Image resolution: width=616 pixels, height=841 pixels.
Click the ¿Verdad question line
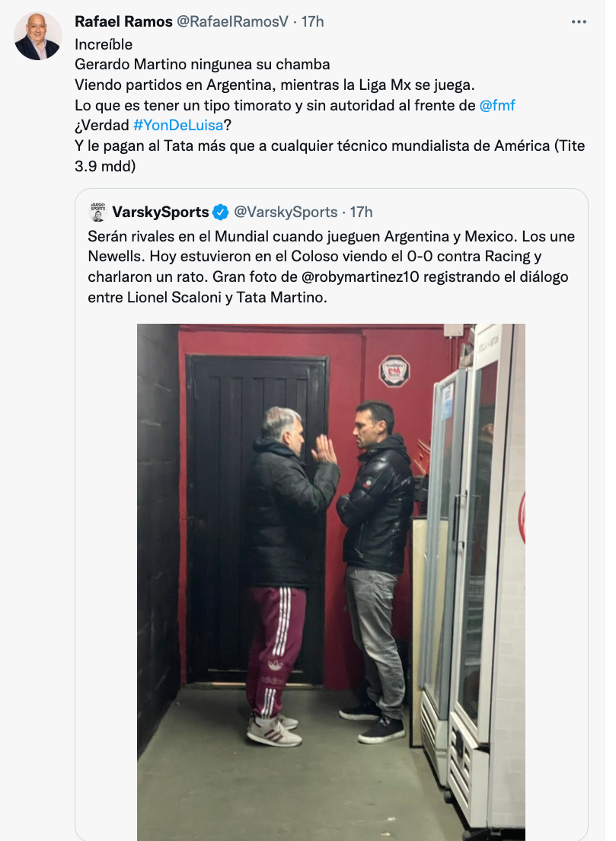pos(153,125)
